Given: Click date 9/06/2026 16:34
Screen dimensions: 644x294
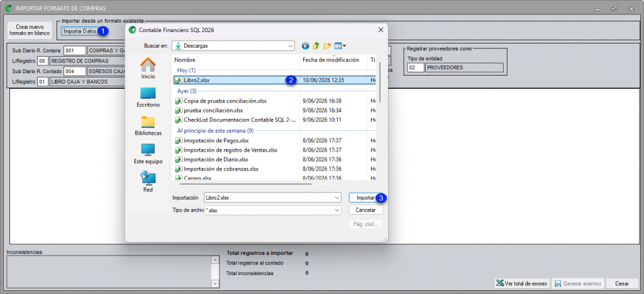Looking at the screenshot, I should pos(322,110).
